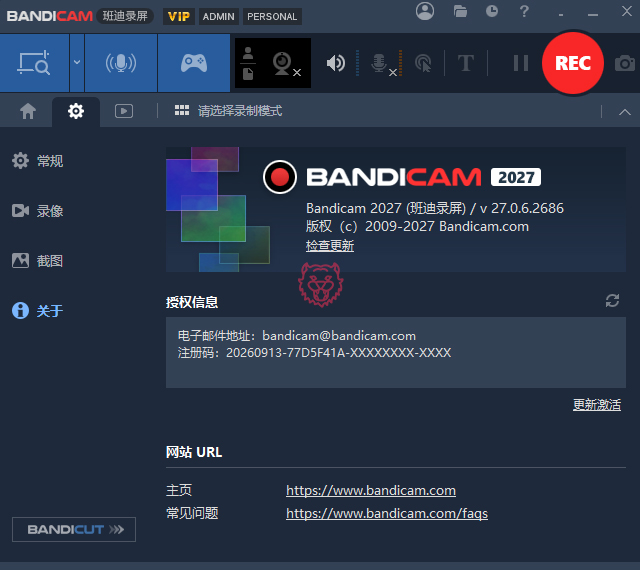Screen dimensions: 640x570
Task: Open the BANDICUT button
Action: click(x=74, y=530)
